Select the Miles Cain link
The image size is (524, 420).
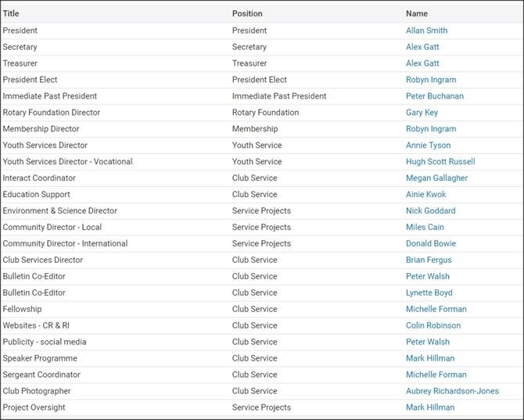[x=425, y=228]
